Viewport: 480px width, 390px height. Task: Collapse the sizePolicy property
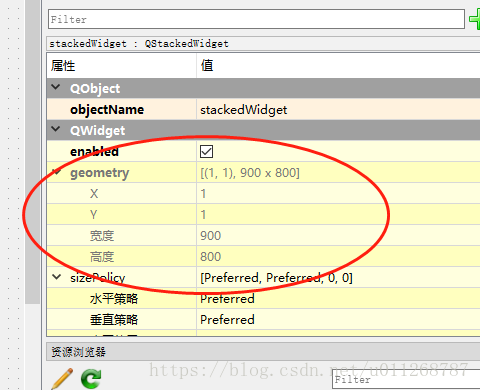pos(57,277)
